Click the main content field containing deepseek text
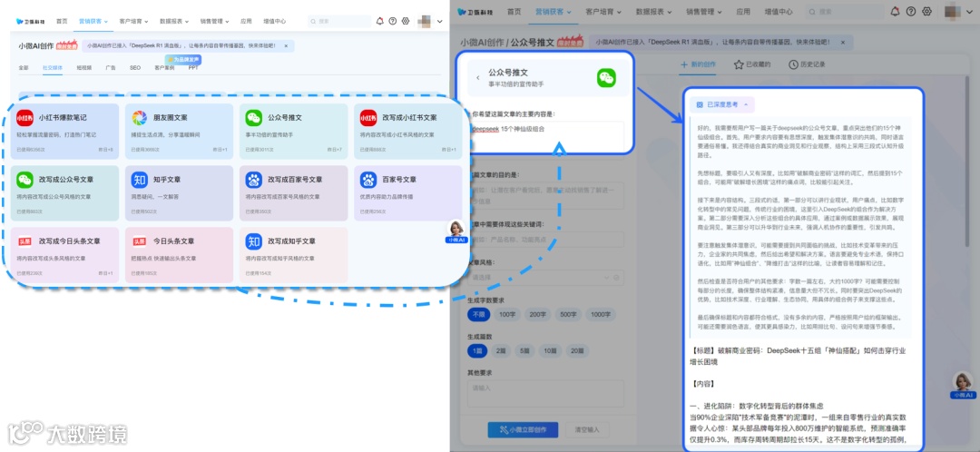This screenshot has height=452, width=980. point(545,135)
